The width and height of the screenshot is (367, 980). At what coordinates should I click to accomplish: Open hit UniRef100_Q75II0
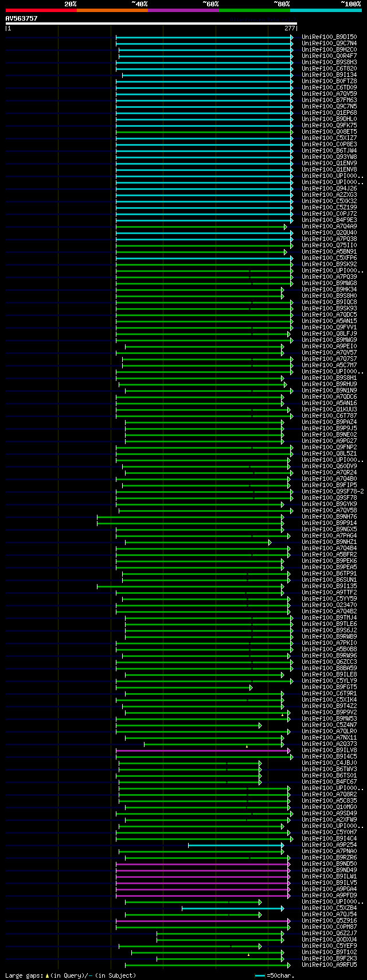point(329,246)
